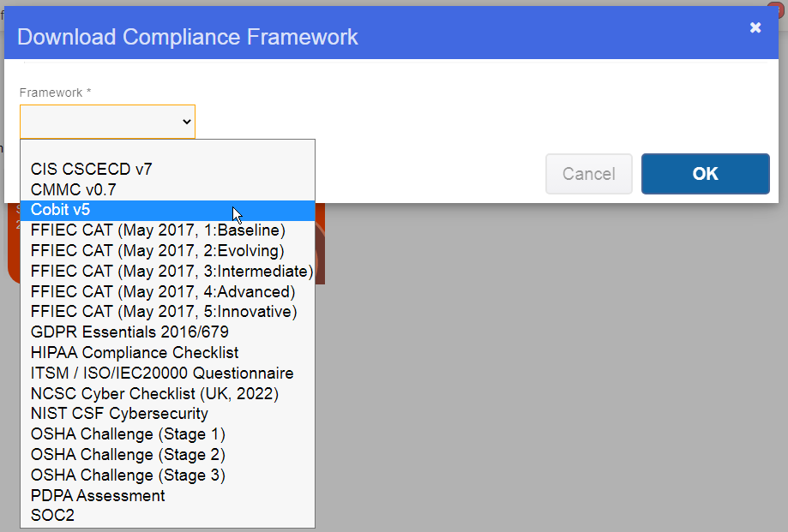Select FFIEC CAT 2:Evolving option
The image size is (788, 532).
click(167, 251)
